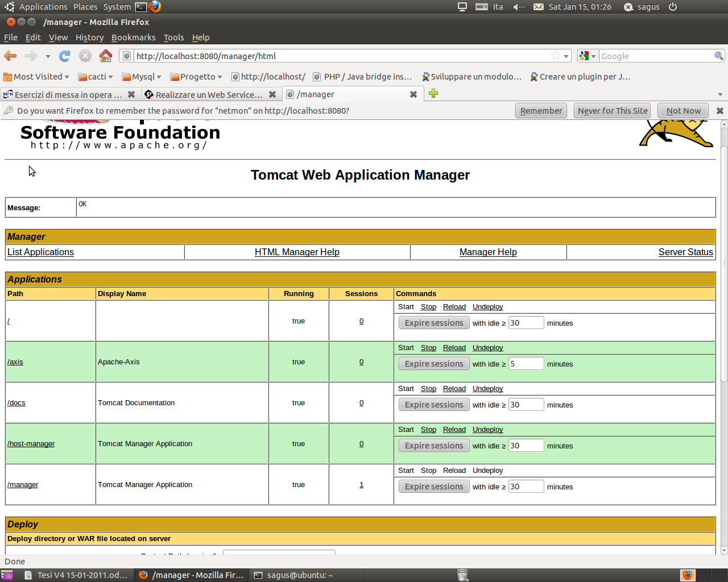Open HTML Manager Help link
728x582 pixels.
point(297,252)
